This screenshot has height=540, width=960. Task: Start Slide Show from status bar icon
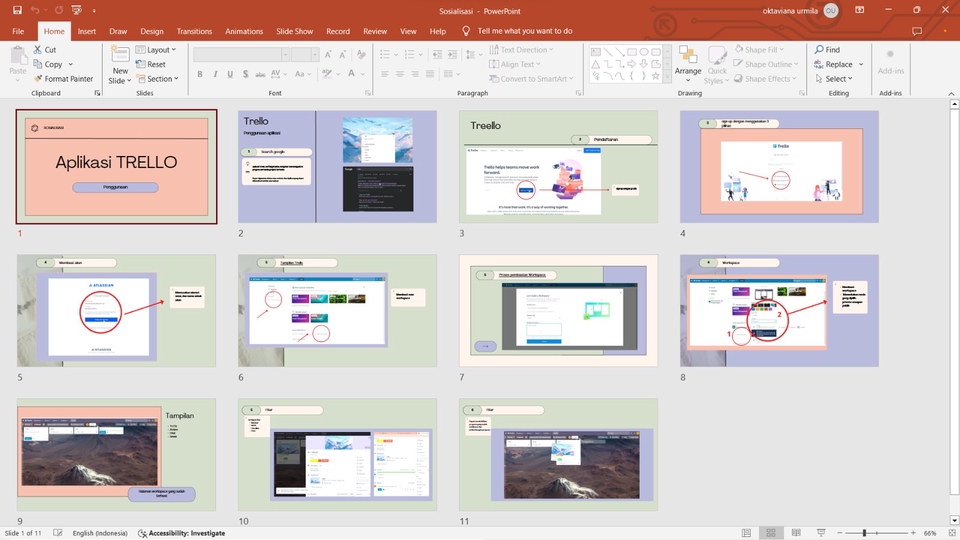821,533
